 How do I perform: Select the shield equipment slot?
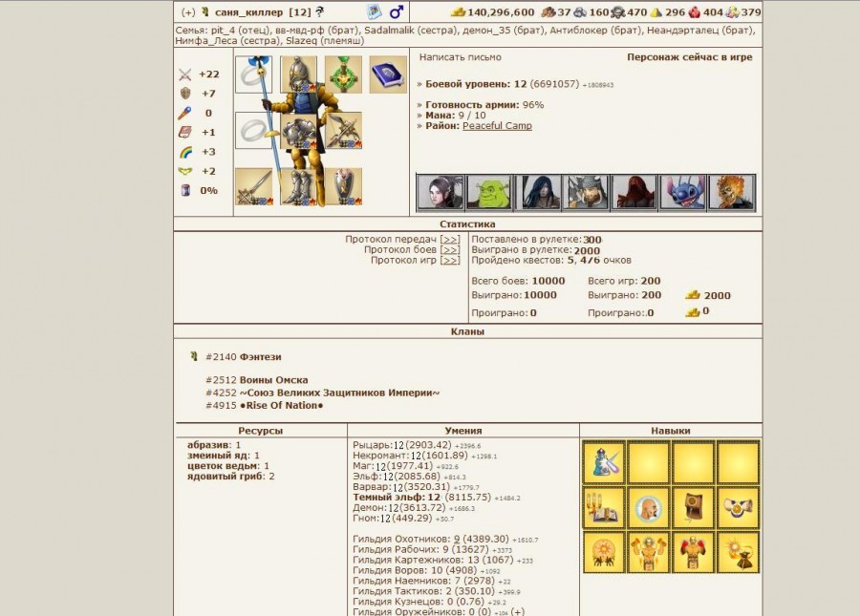pyautogui.click(x=343, y=187)
